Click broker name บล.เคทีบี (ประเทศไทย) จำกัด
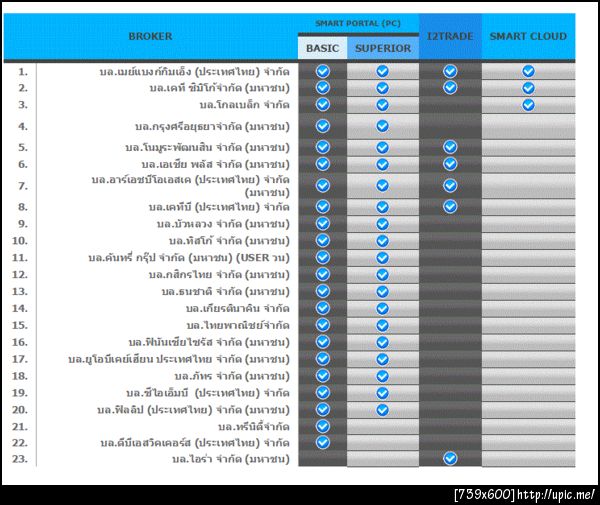Viewport: 600px width, 505px height. 219,207
